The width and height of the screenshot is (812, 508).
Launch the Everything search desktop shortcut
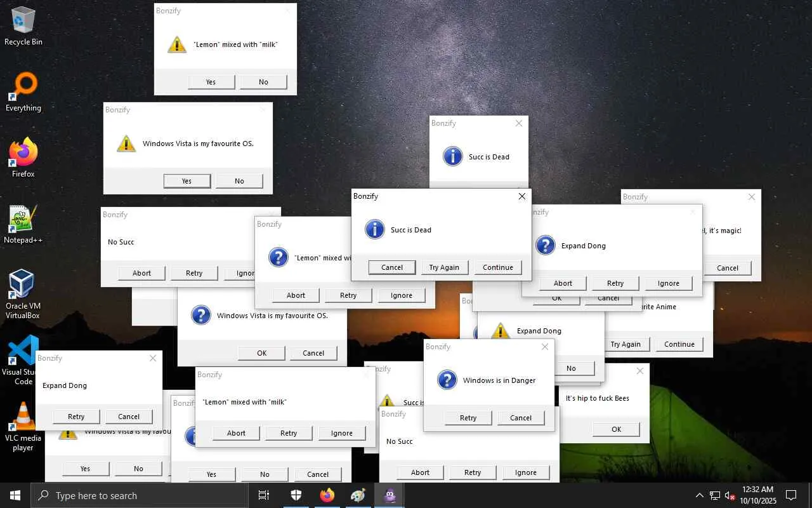pyautogui.click(x=23, y=93)
